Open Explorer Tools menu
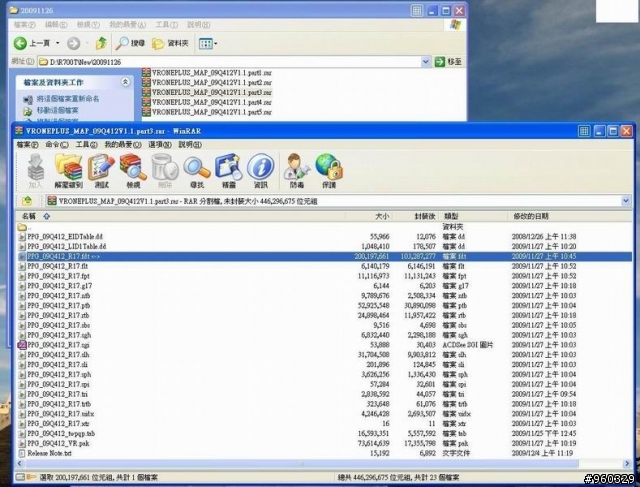Image resolution: width=640 pixels, height=487 pixels. point(167,25)
